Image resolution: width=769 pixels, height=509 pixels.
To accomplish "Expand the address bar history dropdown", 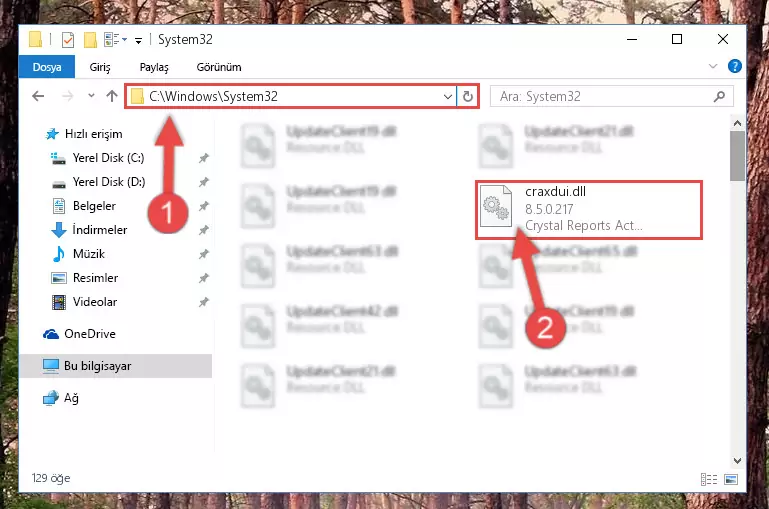I will point(447,97).
